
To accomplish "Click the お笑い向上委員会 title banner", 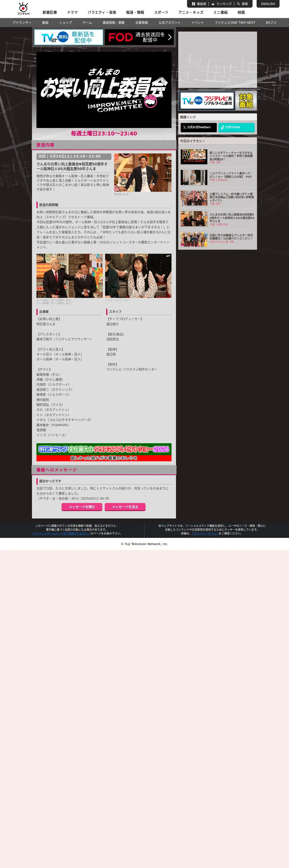I will tap(104, 90).
